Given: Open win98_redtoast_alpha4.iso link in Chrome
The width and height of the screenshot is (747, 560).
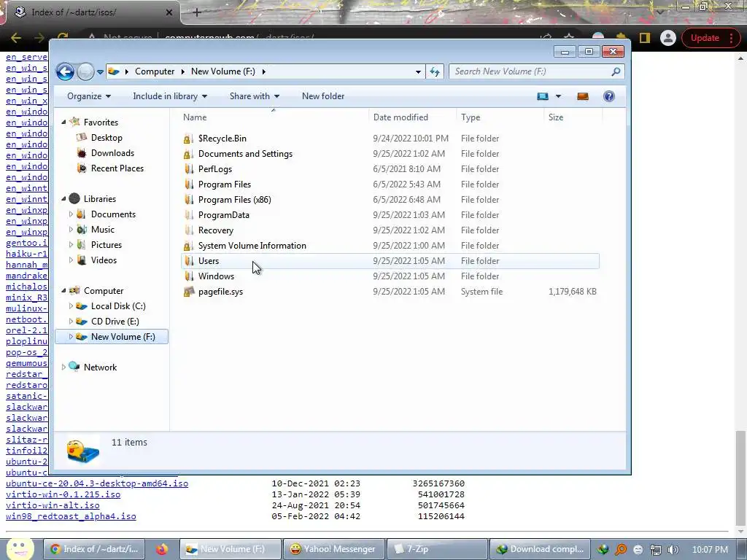Looking at the screenshot, I should tap(71, 516).
